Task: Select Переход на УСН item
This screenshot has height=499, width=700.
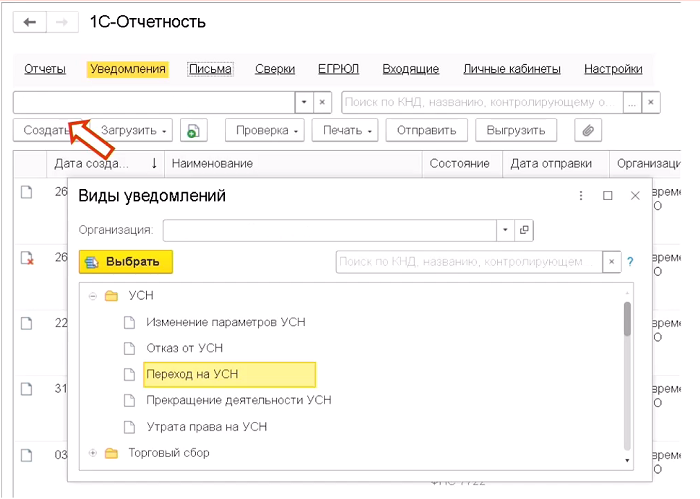Action: 229,374
